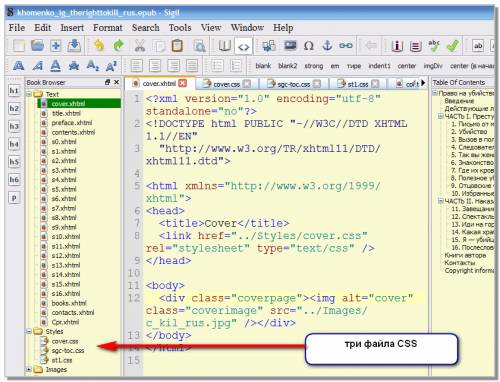Insert numbered list
500x382 pixels.
click(x=236, y=66)
